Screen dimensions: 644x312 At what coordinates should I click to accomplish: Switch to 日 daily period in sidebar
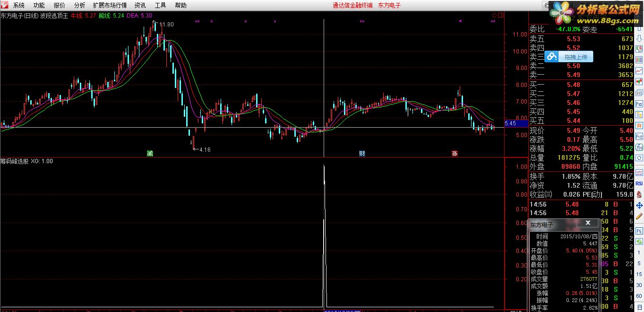coord(639,307)
